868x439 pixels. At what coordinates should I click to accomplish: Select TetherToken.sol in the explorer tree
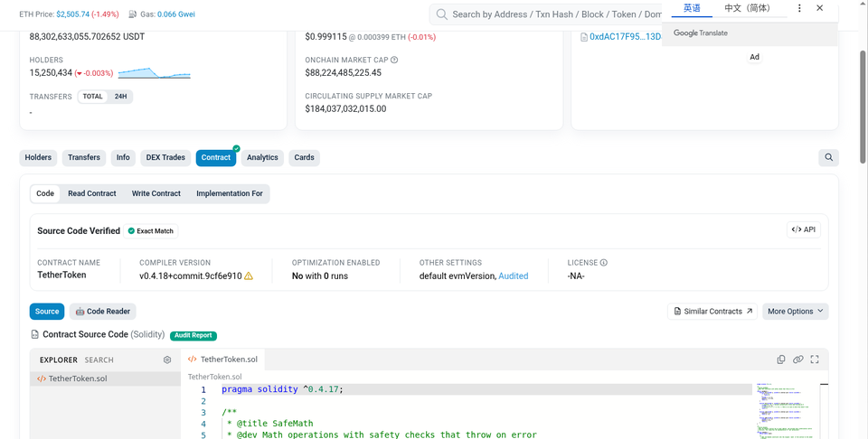tap(105, 378)
